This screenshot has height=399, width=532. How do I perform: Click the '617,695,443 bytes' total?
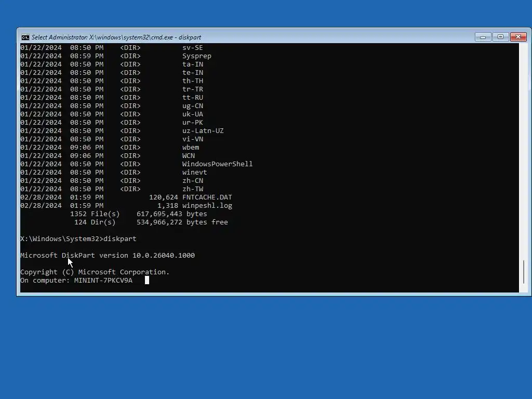click(171, 214)
